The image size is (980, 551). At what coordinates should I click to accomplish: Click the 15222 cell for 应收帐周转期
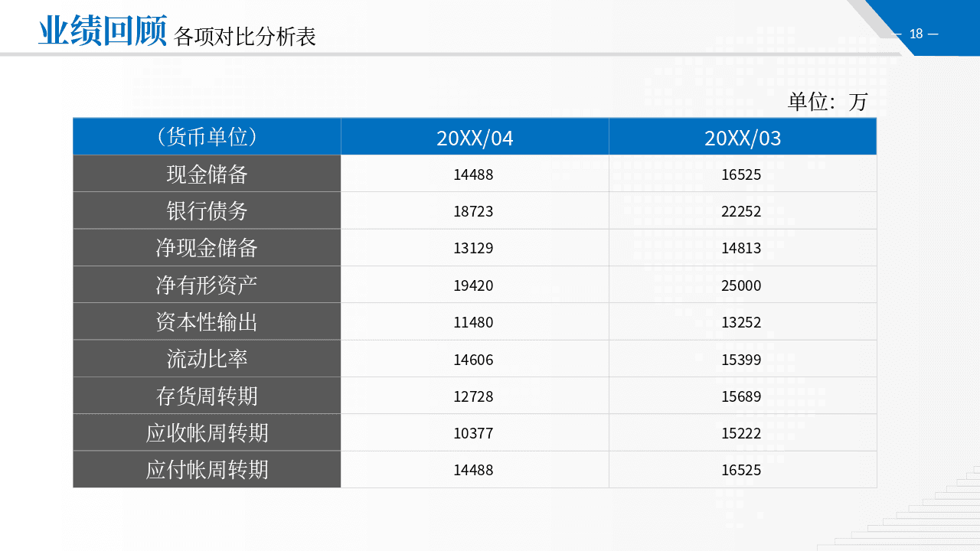pyautogui.click(x=743, y=432)
